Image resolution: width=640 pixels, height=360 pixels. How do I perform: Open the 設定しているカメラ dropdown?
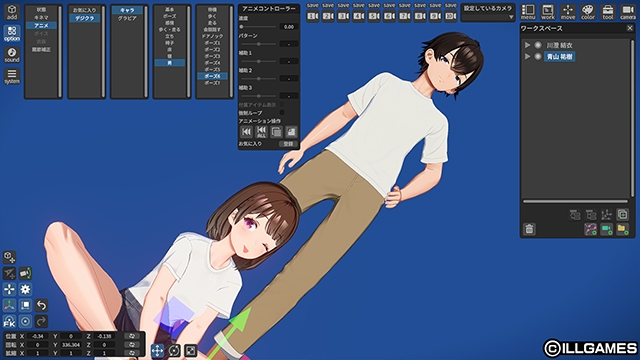(488, 17)
